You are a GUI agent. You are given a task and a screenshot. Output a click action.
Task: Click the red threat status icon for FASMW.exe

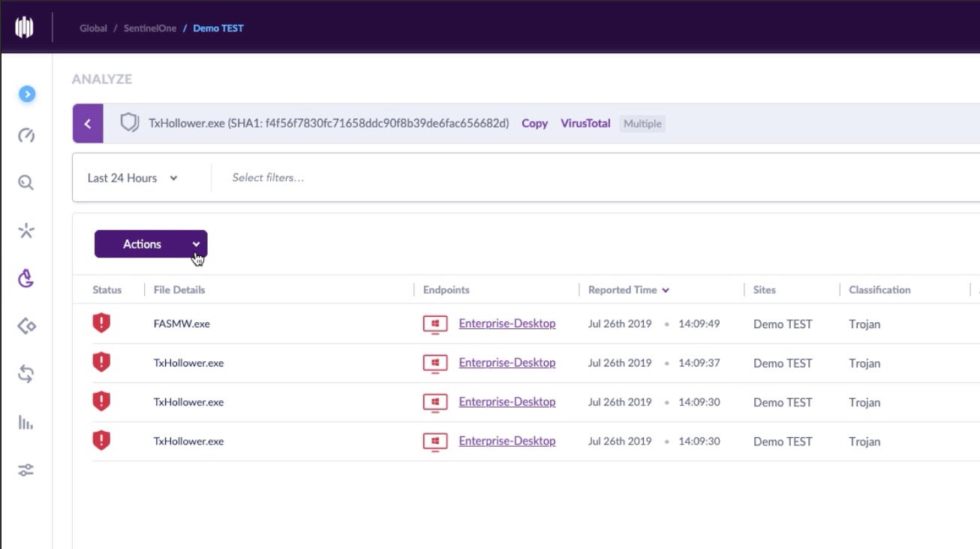click(101, 324)
